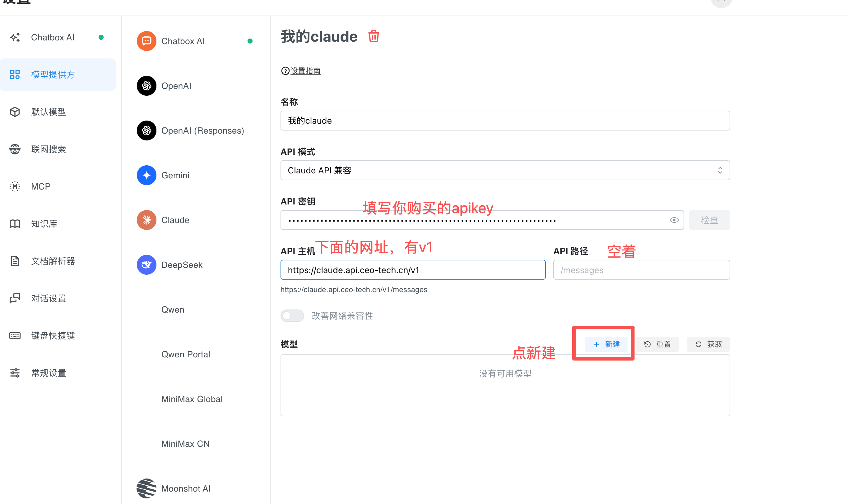Image resolution: width=849 pixels, height=504 pixels.
Task: Click the 常规设置 sliders icon
Action: coord(15,373)
